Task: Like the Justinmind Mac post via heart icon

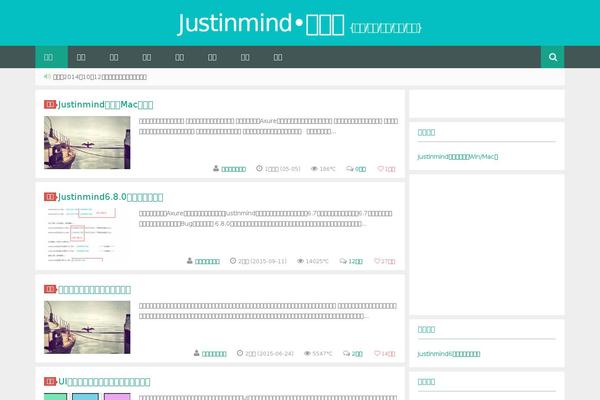Action: coord(380,168)
